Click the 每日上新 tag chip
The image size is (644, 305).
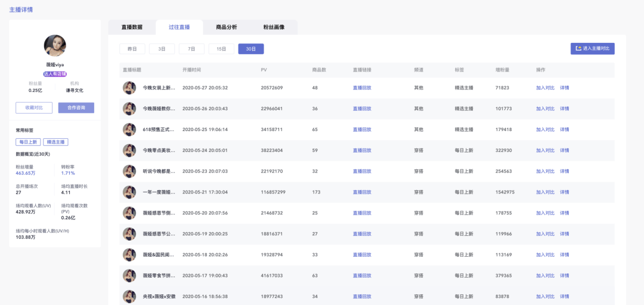pos(27,142)
